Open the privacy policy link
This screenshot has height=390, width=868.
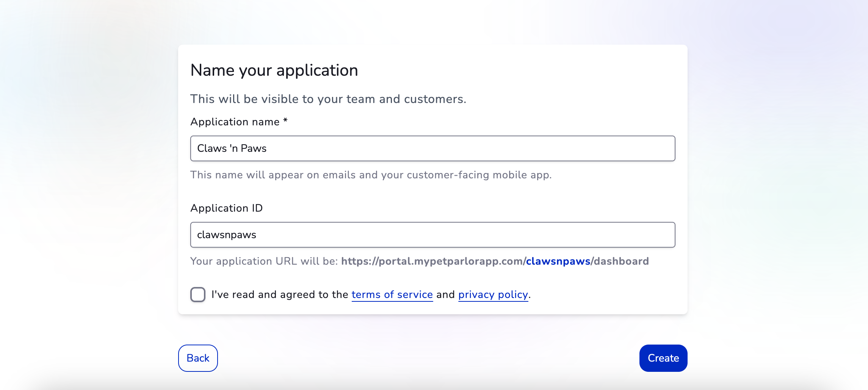tap(493, 295)
